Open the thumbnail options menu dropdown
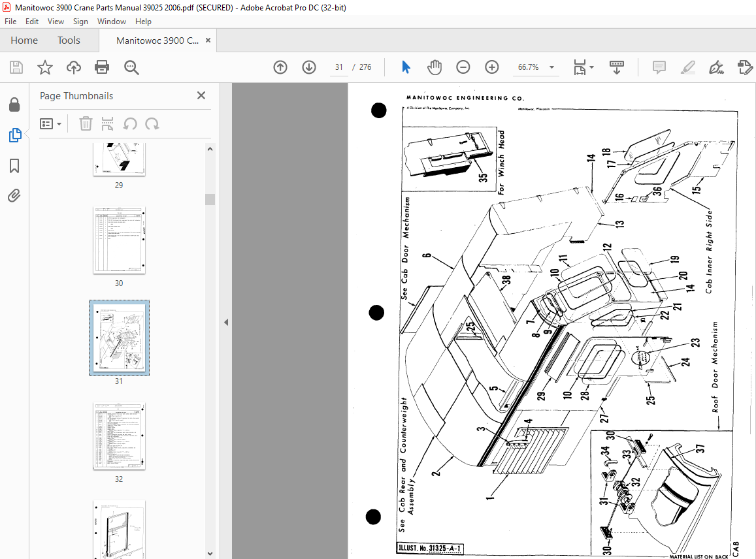This screenshot has height=559, width=756. tap(50, 124)
